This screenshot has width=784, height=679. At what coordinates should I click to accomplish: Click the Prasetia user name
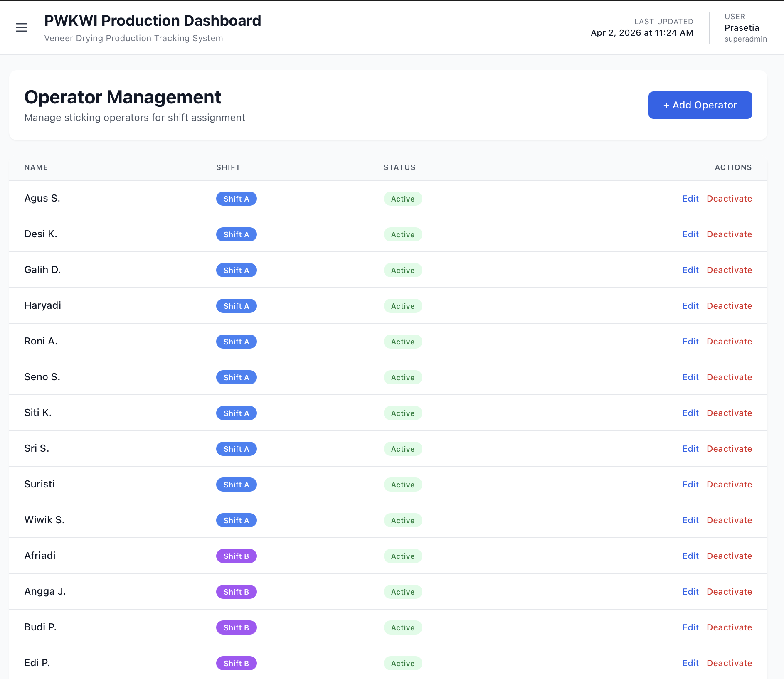pos(742,28)
